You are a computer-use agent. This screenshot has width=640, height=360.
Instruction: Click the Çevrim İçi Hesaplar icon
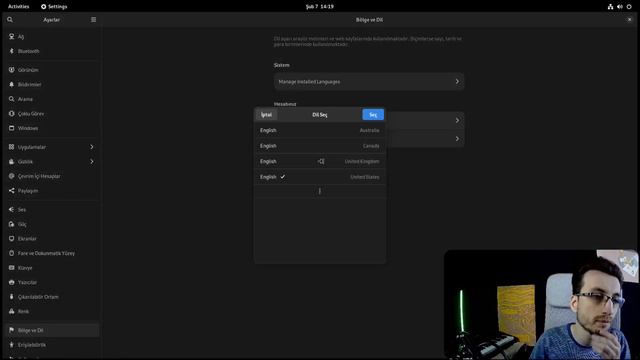point(11,176)
